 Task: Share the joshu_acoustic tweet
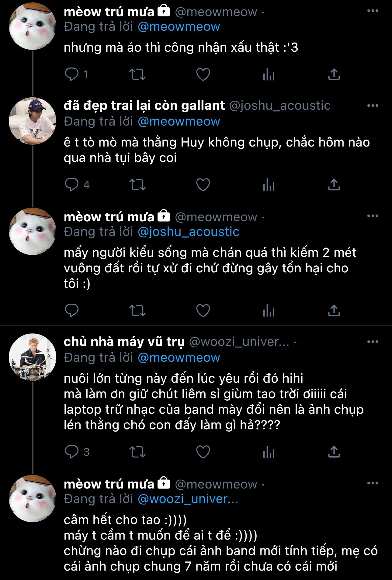point(334,185)
